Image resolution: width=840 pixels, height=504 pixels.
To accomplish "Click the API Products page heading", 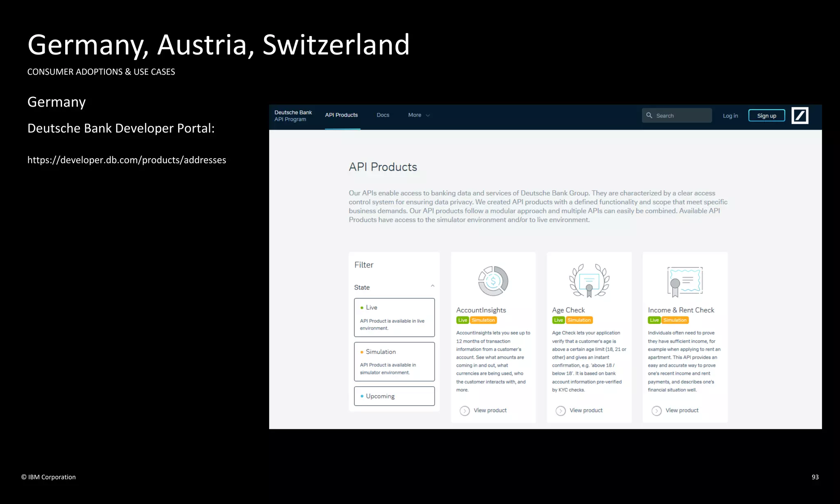I will (x=383, y=167).
